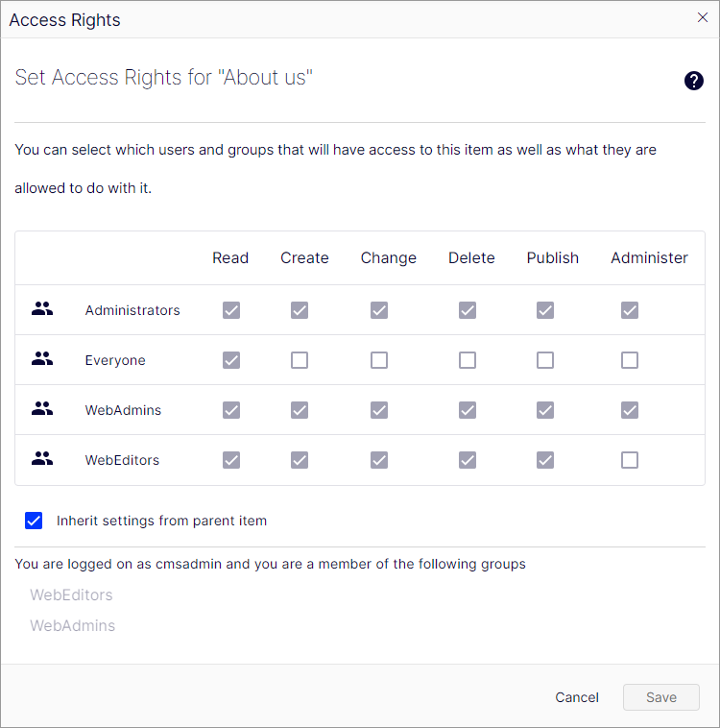Image resolution: width=720 pixels, height=728 pixels.
Task: Toggle Delete for WebAdmins
Action: (468, 410)
